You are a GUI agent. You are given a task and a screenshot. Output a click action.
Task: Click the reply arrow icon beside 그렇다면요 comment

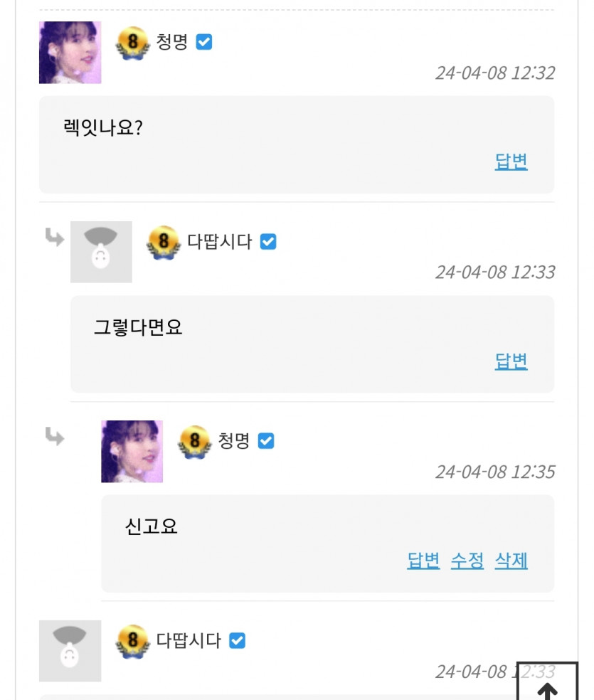click(x=55, y=238)
